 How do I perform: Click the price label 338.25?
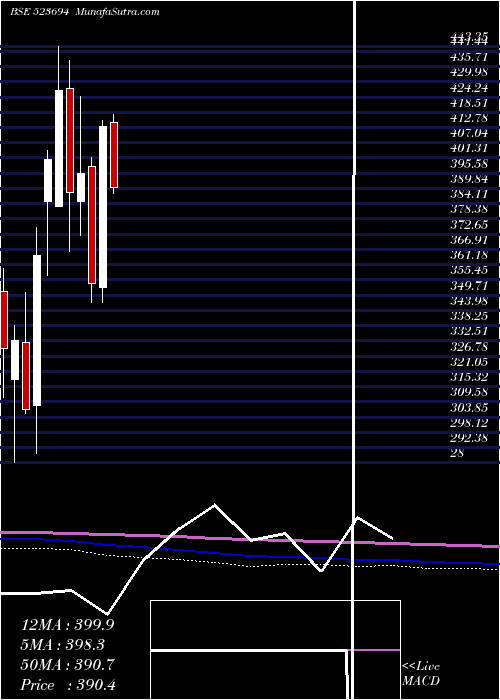coord(469,316)
